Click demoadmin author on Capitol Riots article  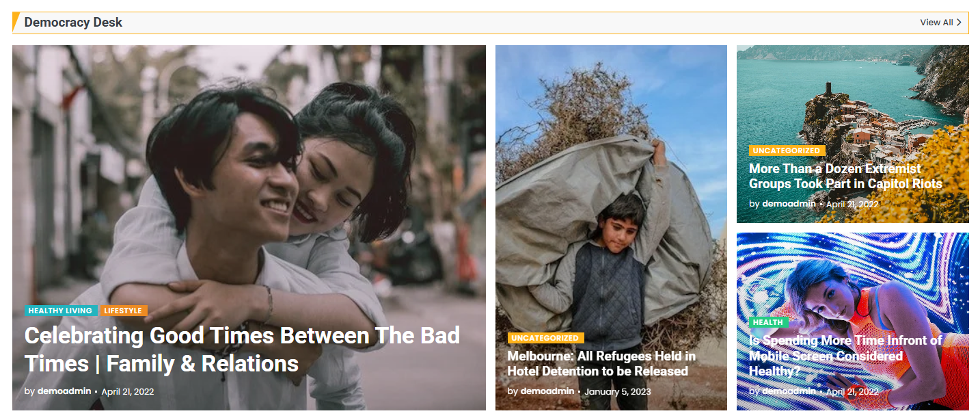tap(789, 204)
